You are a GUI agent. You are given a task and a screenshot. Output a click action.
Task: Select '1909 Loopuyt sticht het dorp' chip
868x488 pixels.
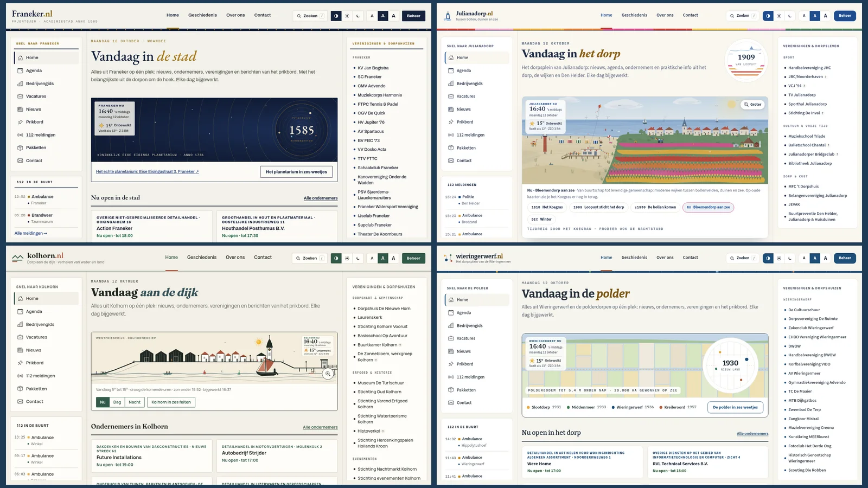pos(598,207)
